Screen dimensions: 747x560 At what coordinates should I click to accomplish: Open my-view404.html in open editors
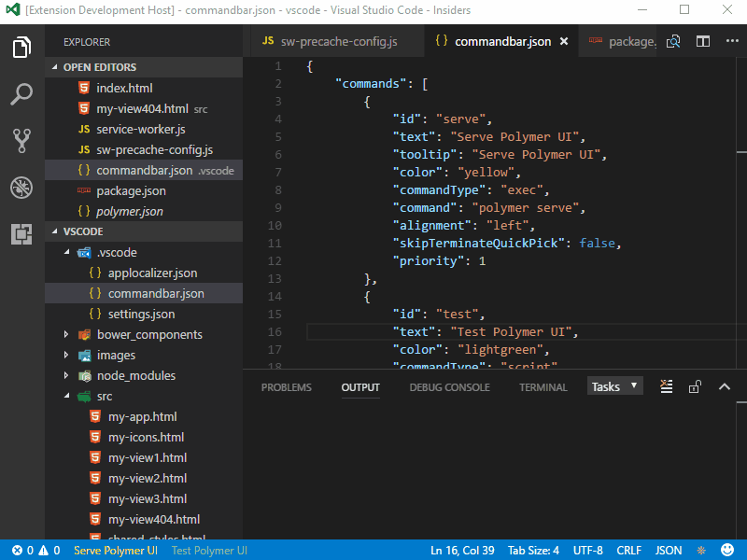pos(144,108)
